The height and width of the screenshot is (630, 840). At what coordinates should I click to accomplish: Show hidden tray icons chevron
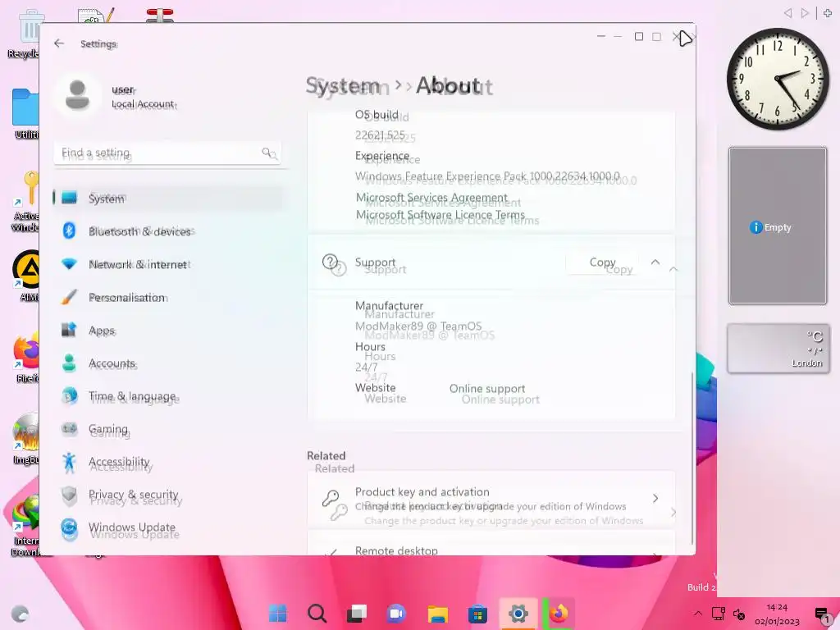pos(697,614)
